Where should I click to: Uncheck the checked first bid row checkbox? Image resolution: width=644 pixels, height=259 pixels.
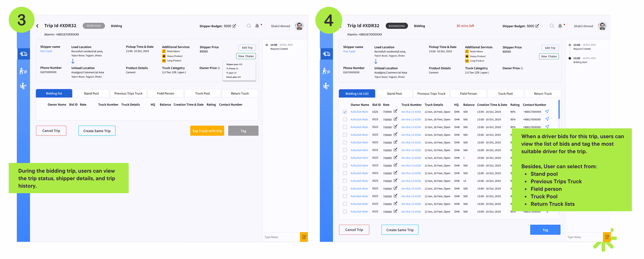(345, 112)
